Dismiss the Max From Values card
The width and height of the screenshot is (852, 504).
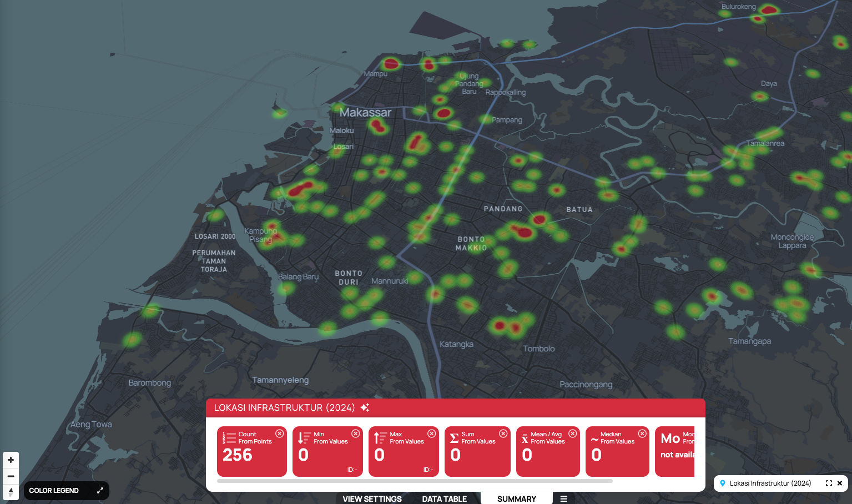point(431,434)
